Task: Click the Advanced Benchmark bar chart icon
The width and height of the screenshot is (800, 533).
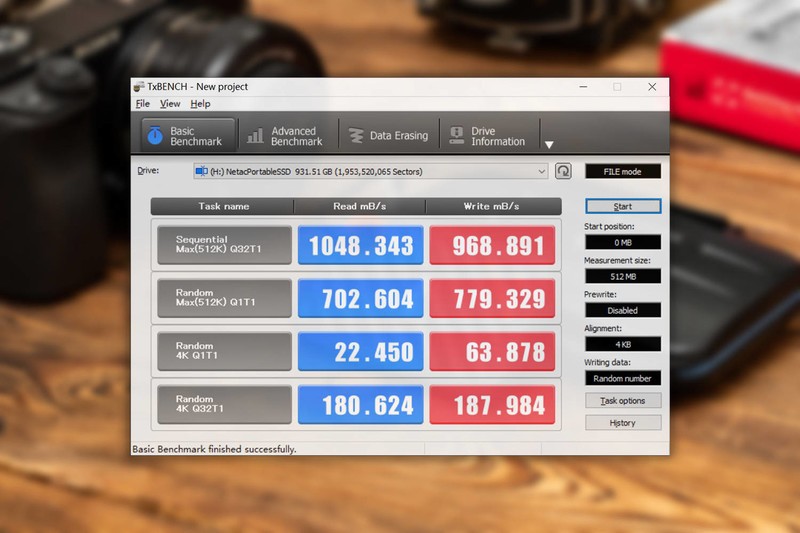Action: coord(255,136)
